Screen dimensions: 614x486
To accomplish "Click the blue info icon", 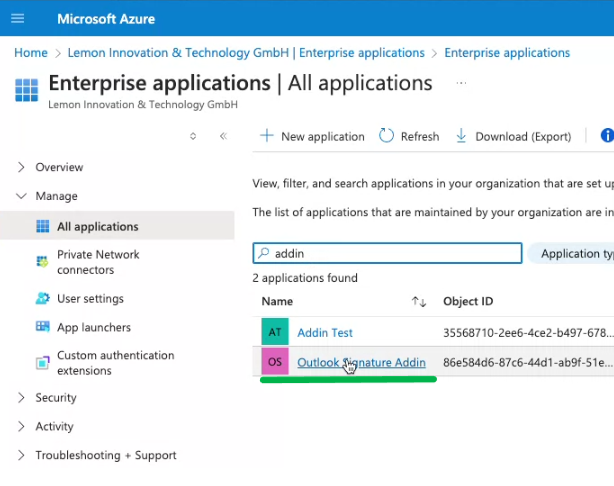I will click(x=607, y=136).
